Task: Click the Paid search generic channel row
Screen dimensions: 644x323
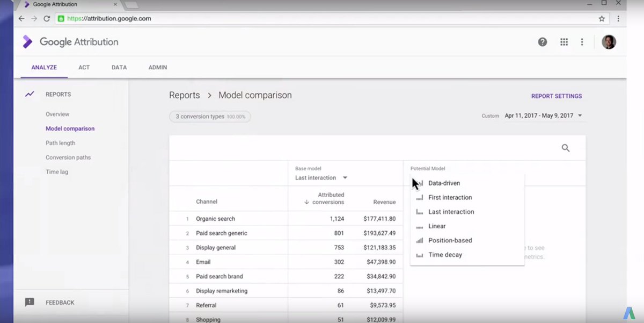Action: pyautogui.click(x=287, y=233)
